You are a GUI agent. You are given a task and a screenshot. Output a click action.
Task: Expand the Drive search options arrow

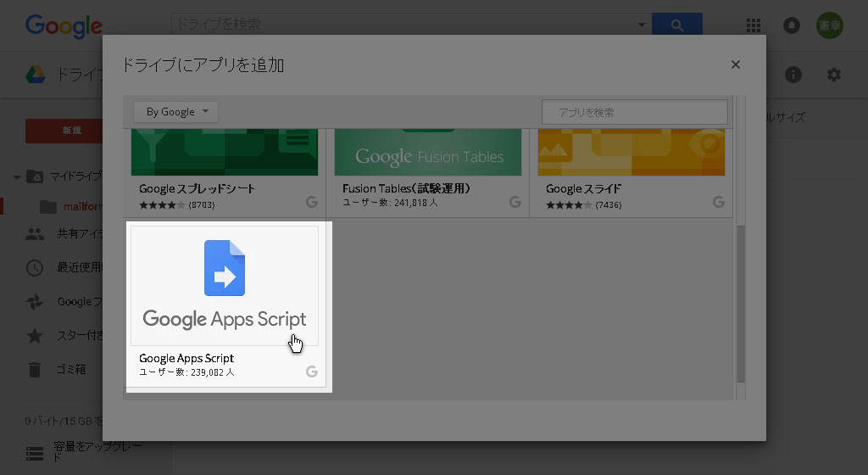642,25
